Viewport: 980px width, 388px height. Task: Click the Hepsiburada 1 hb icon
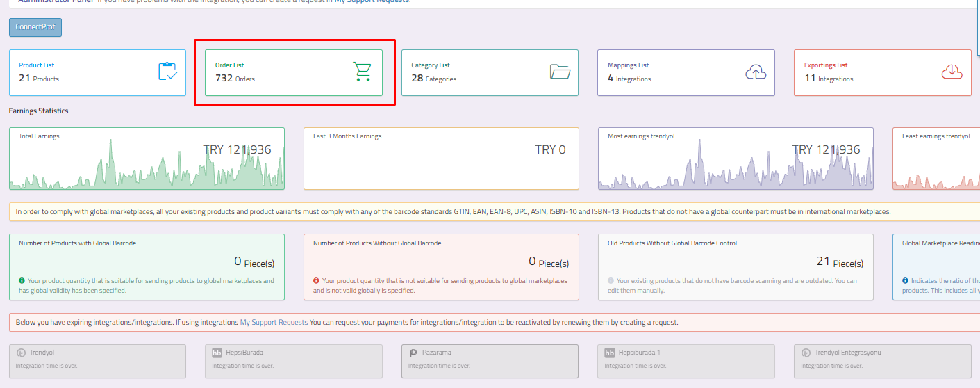pos(609,353)
